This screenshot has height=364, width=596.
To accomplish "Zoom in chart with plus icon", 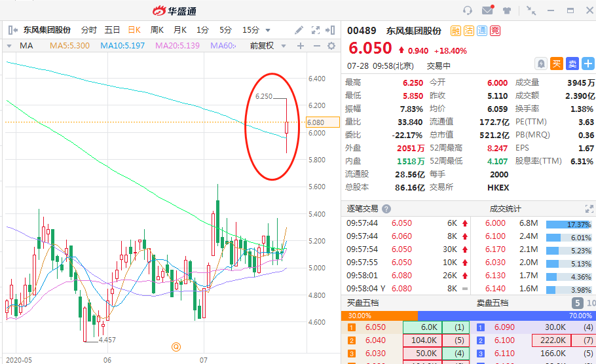I will coord(301,46).
